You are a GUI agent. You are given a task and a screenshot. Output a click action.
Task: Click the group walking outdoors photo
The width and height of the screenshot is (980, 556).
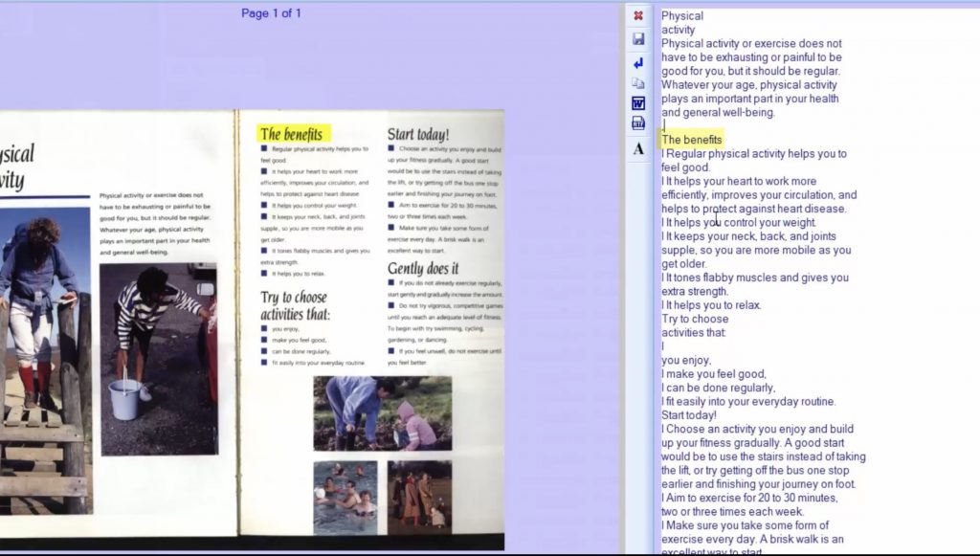click(419, 498)
